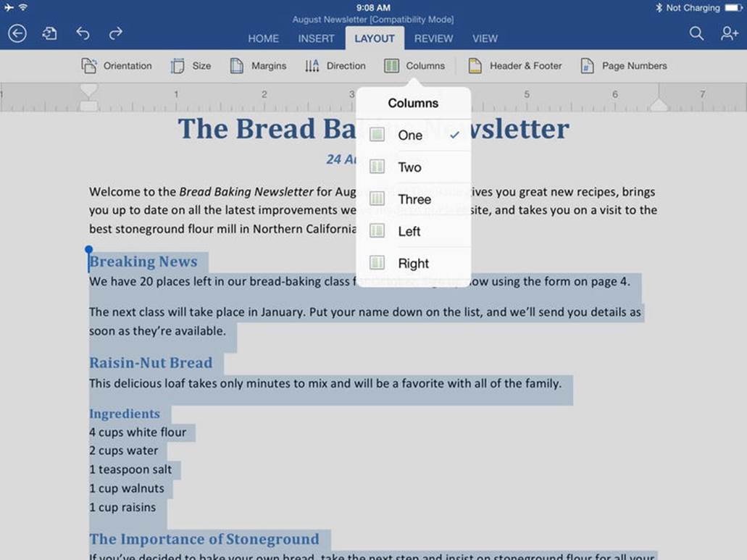Viewport: 747px width, 560px height.
Task: Click the Columns ribbon icon
Action: 391,66
